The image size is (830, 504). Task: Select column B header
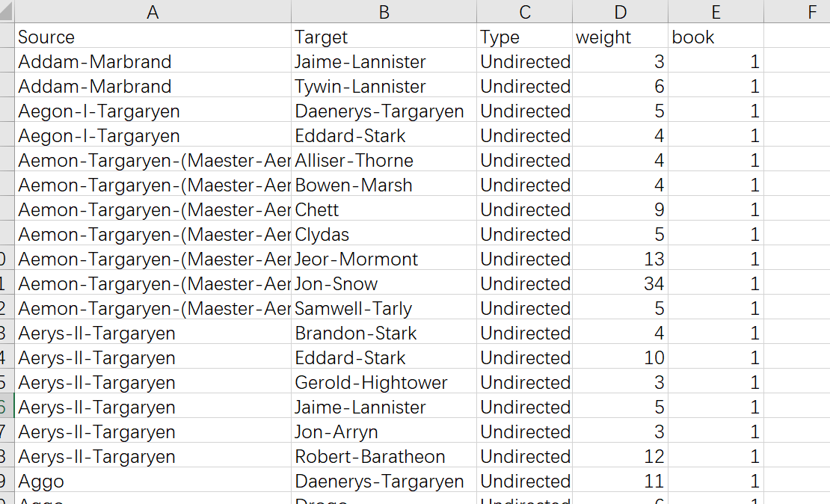pyautogui.click(x=384, y=11)
